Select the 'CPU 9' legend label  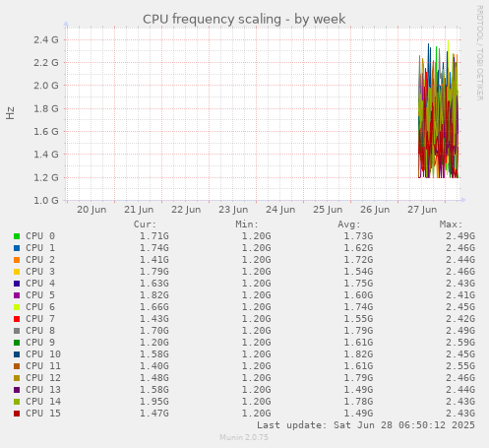pyautogui.click(x=40, y=343)
